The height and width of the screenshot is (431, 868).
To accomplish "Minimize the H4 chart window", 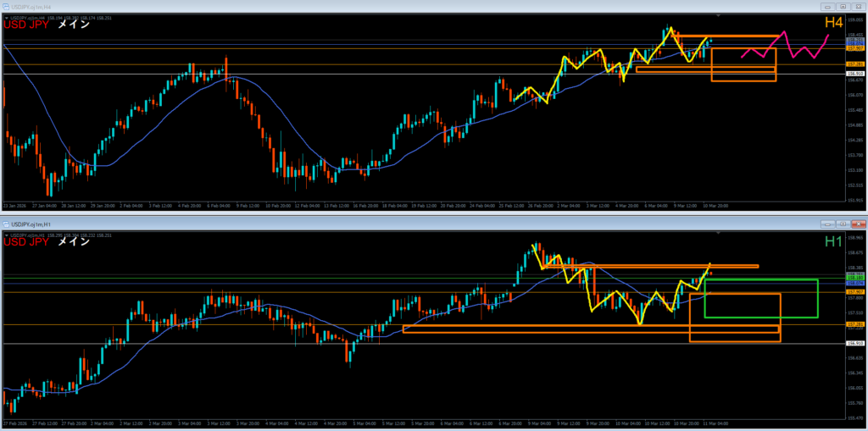I will [x=827, y=8].
